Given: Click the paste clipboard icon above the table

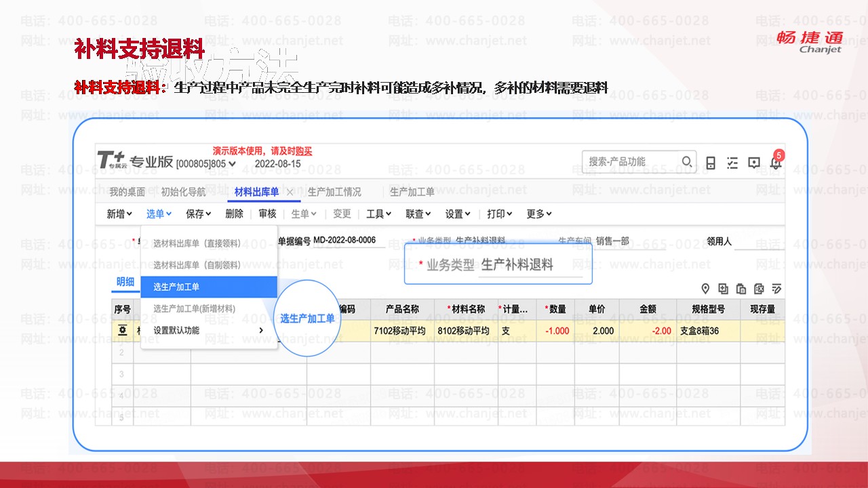Looking at the screenshot, I should pos(741,289).
